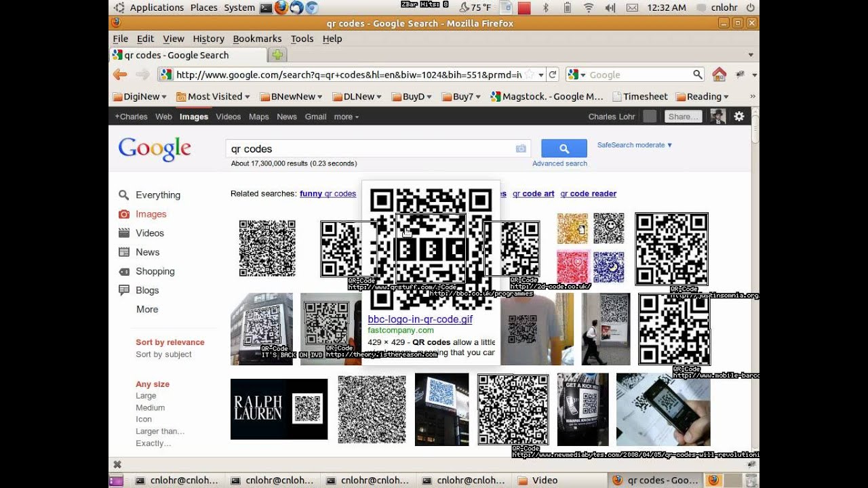
Task: Open the bbc-logo-in-qr-code.gif link
Action: pos(420,319)
